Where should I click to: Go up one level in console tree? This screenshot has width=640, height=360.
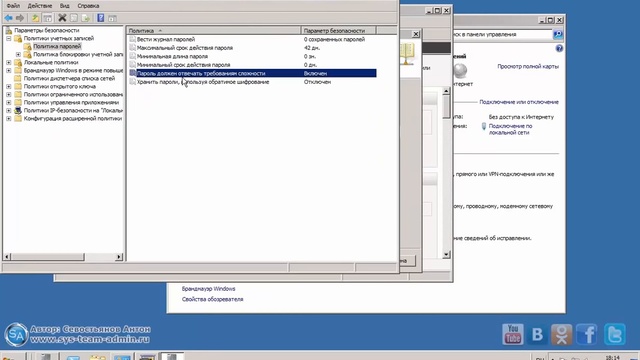coord(36,18)
